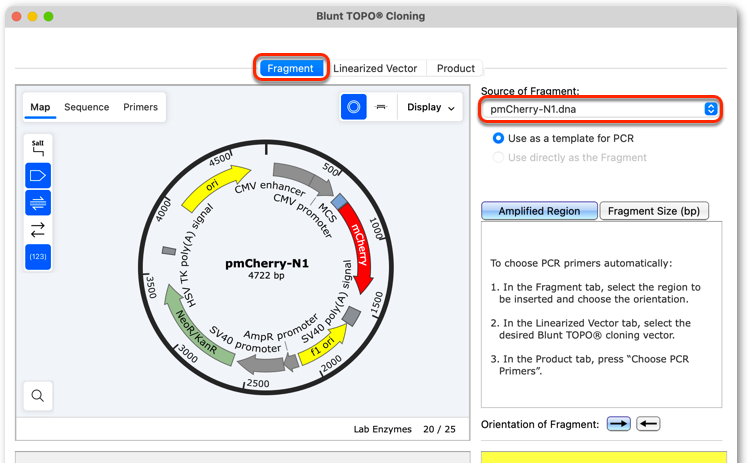Click the Lab Enzymes label
This screenshot has width=748, height=463.
click(383, 429)
